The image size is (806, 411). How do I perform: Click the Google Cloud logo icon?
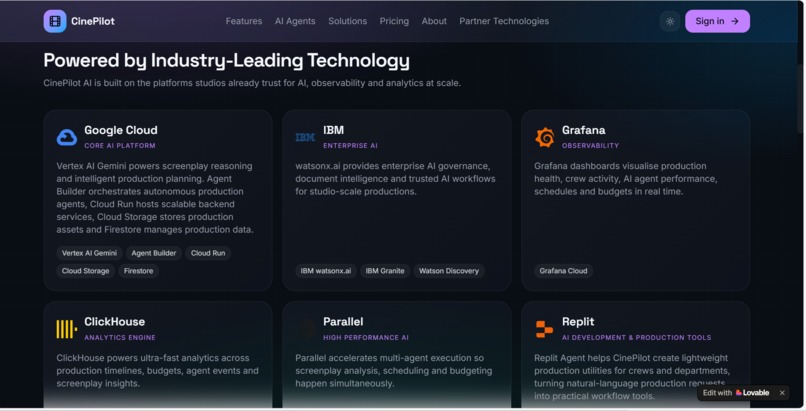coord(67,137)
